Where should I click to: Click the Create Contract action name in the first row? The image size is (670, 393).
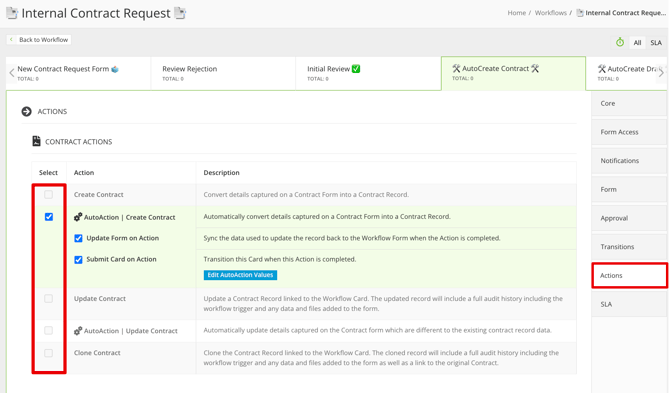pyautogui.click(x=98, y=194)
